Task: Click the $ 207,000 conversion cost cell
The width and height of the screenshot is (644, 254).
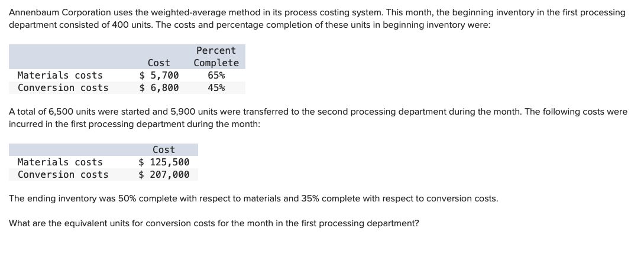Action: click(x=164, y=174)
